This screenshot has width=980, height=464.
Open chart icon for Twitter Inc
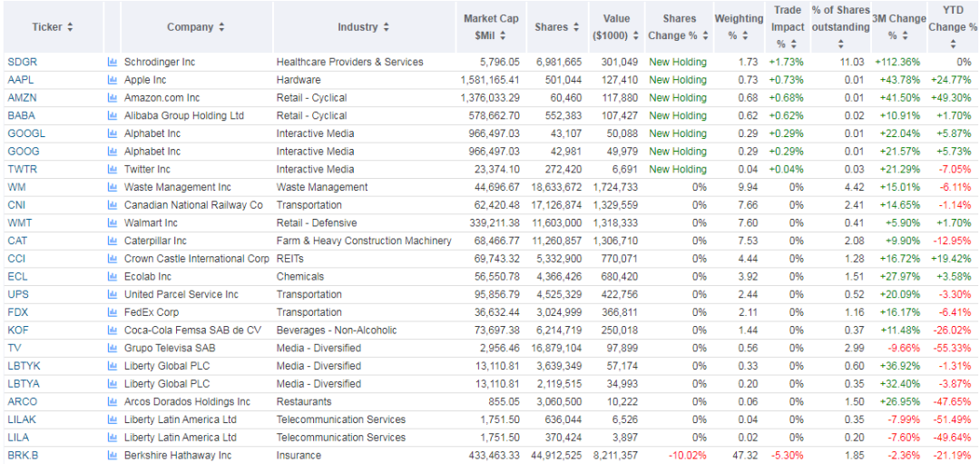[113, 170]
